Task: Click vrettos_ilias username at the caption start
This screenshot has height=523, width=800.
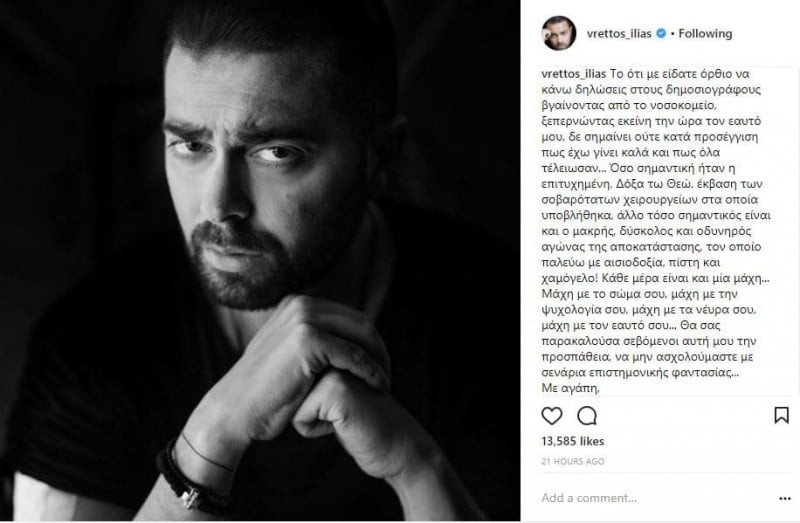Action: (x=573, y=74)
